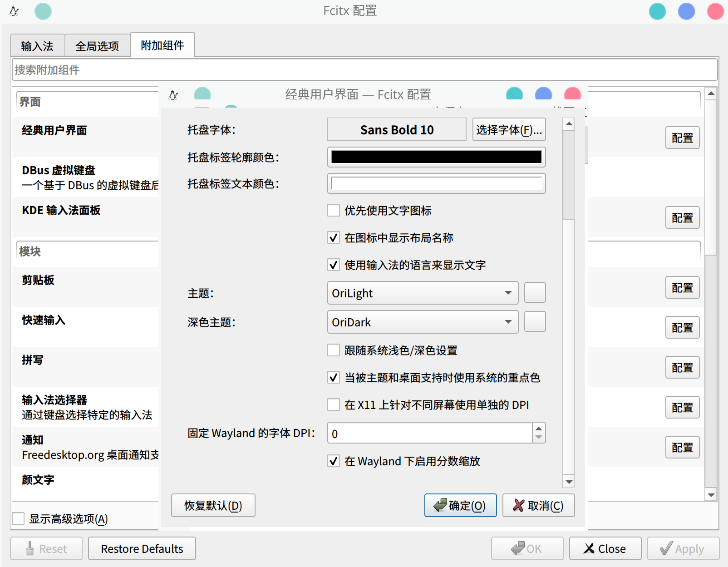728x567 pixels.
Task: Minimize the main Fcitx 配置 window with the teal button
Action: coord(657,11)
